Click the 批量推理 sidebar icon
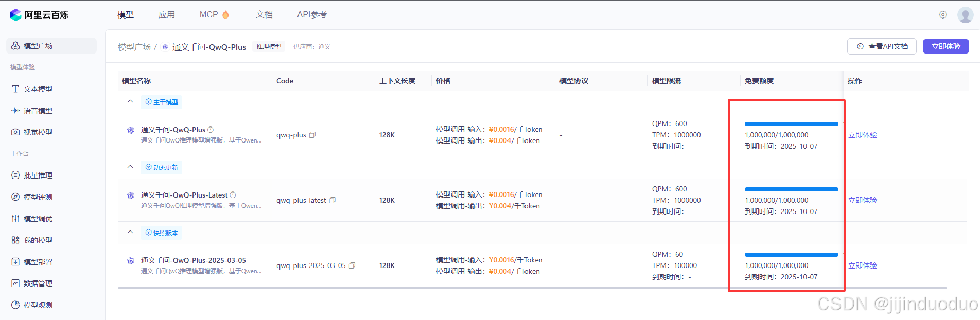This screenshot has width=980, height=320. click(15, 175)
